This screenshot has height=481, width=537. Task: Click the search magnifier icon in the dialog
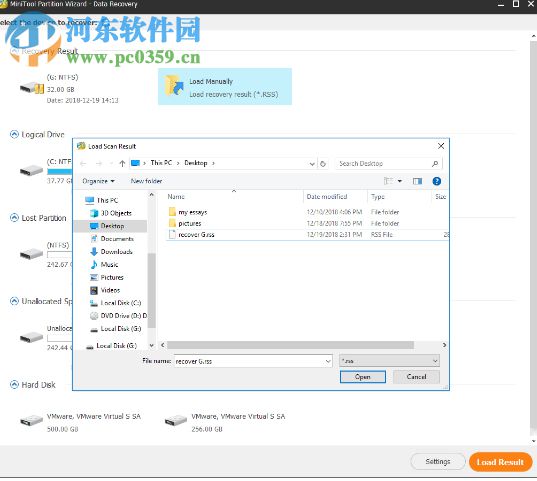(435, 164)
